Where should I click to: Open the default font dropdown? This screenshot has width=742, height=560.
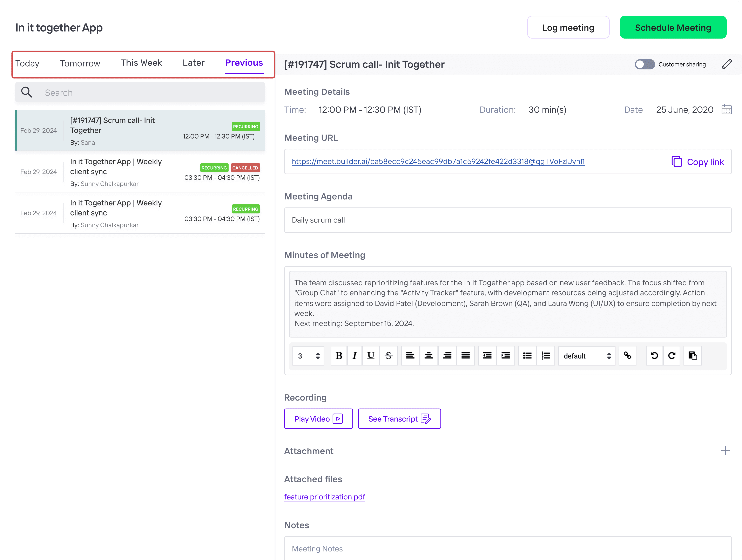click(587, 356)
